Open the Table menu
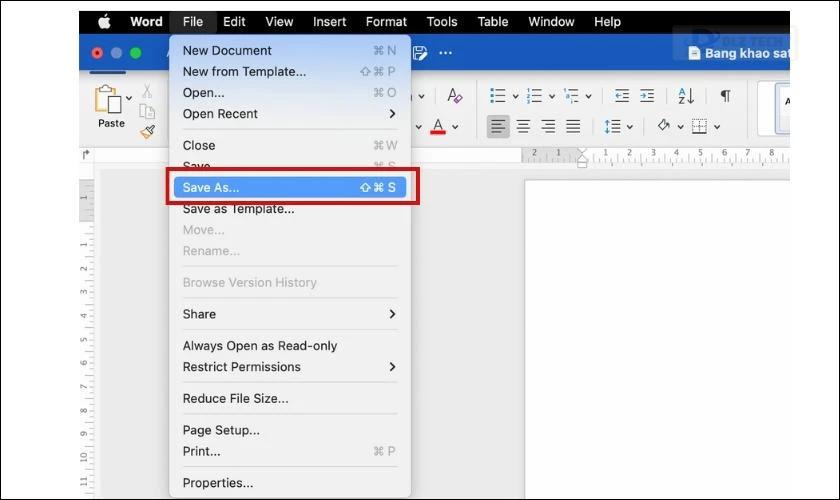The width and height of the screenshot is (840, 500). coord(493,22)
